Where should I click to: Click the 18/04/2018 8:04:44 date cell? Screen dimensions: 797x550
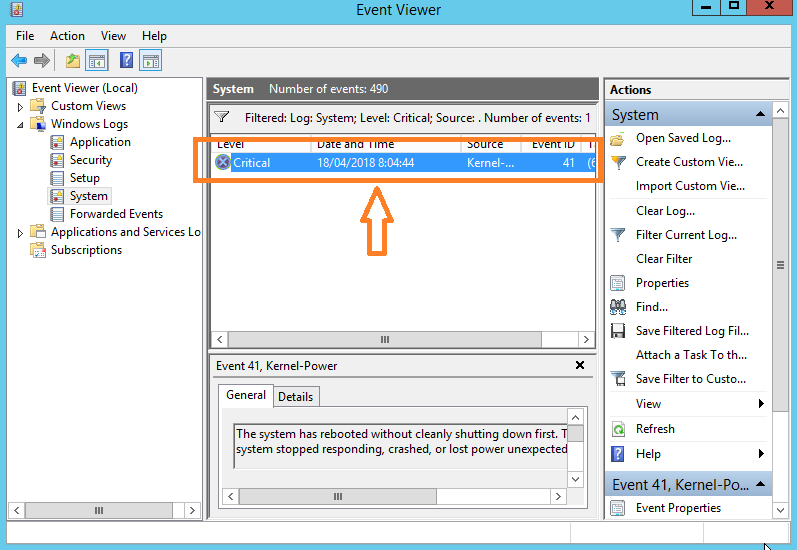(x=365, y=163)
